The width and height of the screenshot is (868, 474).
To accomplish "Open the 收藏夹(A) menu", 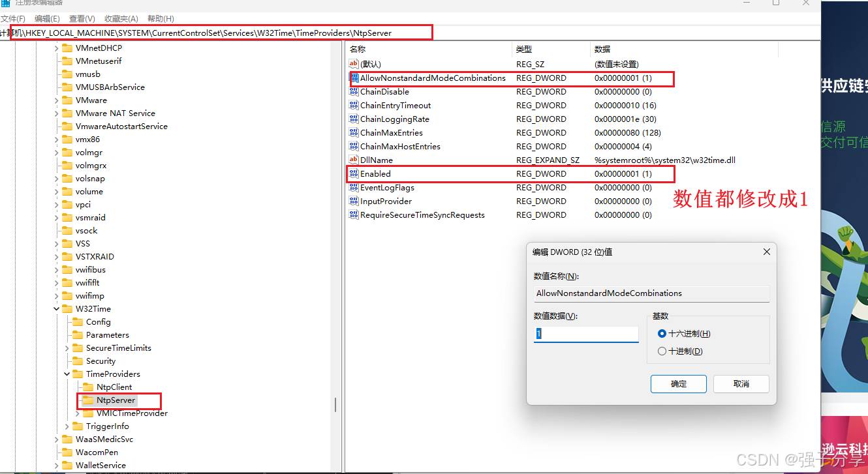I will click(x=121, y=19).
